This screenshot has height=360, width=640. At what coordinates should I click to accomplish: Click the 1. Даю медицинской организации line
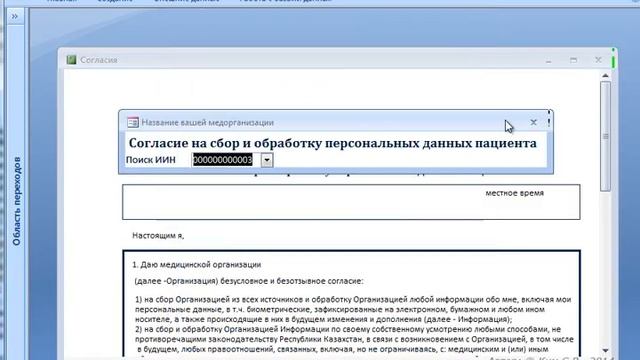pos(196,264)
